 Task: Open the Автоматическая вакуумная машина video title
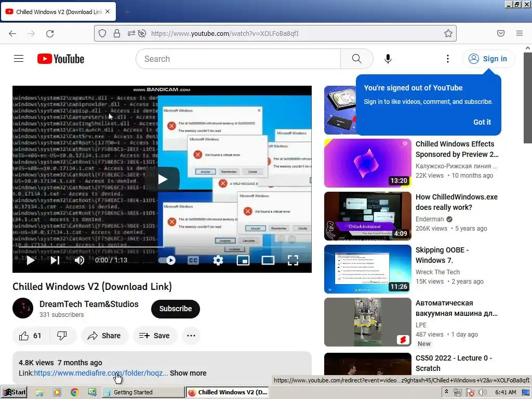pos(457,308)
